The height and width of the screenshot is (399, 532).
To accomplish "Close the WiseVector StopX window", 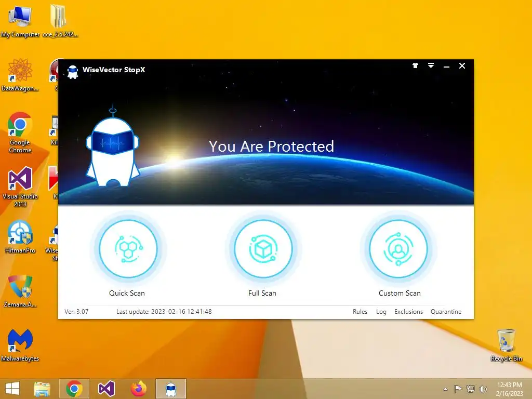I will pos(462,66).
